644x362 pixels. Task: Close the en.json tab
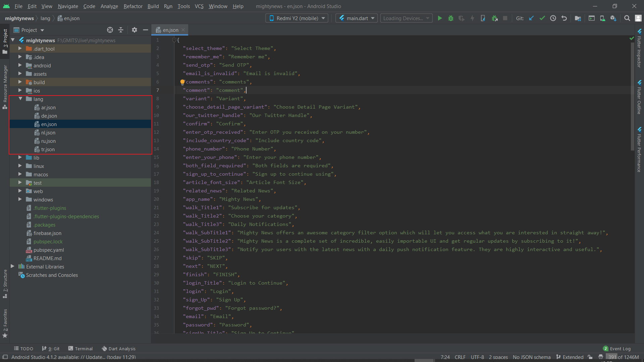[x=183, y=30]
